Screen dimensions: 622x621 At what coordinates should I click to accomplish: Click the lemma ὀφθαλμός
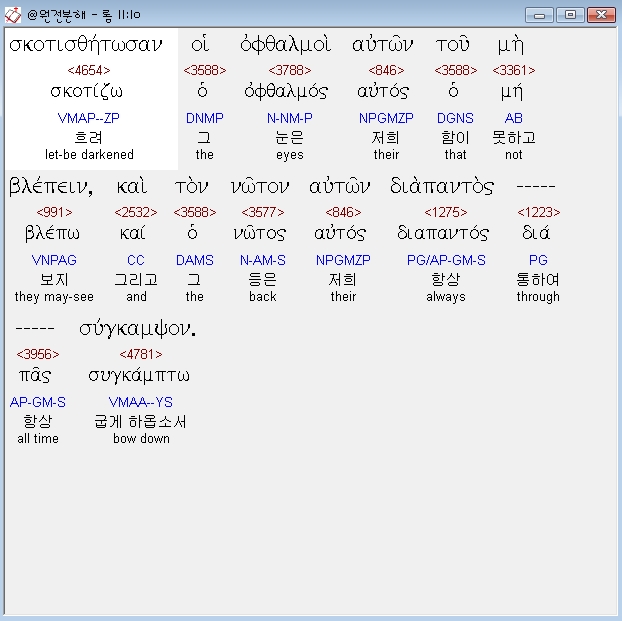click(x=286, y=92)
